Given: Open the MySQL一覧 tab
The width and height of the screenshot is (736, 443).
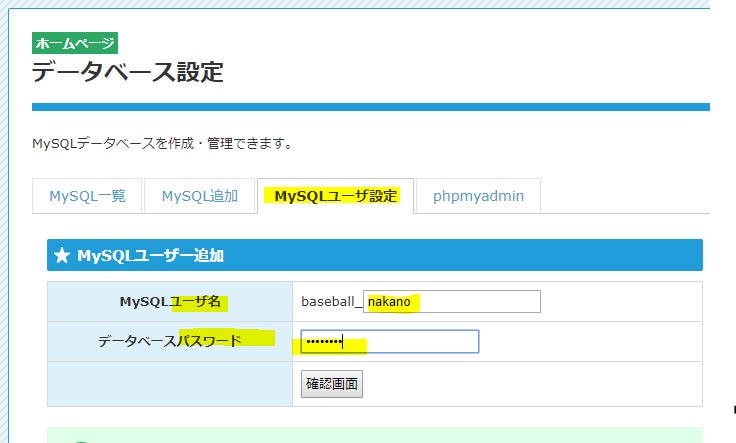Looking at the screenshot, I should coord(87,196).
